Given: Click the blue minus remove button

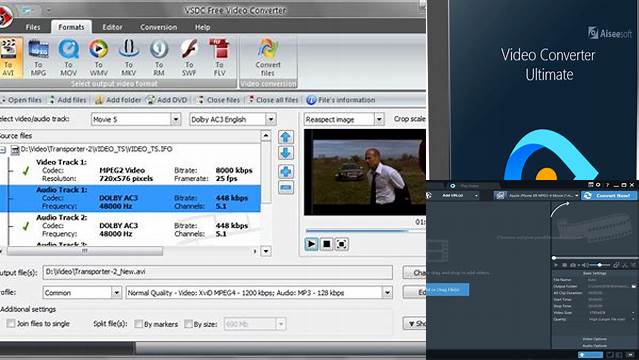Looking at the screenshot, I should coord(286,188).
